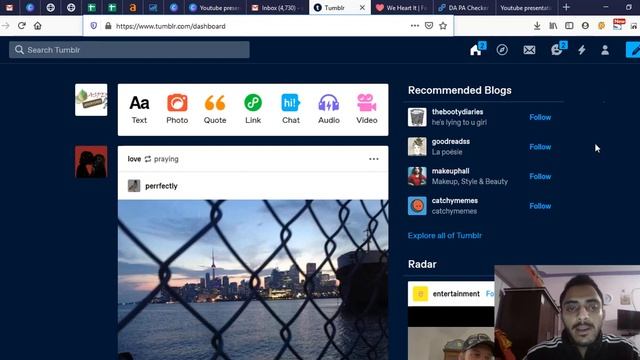Switch to the DA PA Checker browser tab
This screenshot has height=360, width=640.
point(464,7)
